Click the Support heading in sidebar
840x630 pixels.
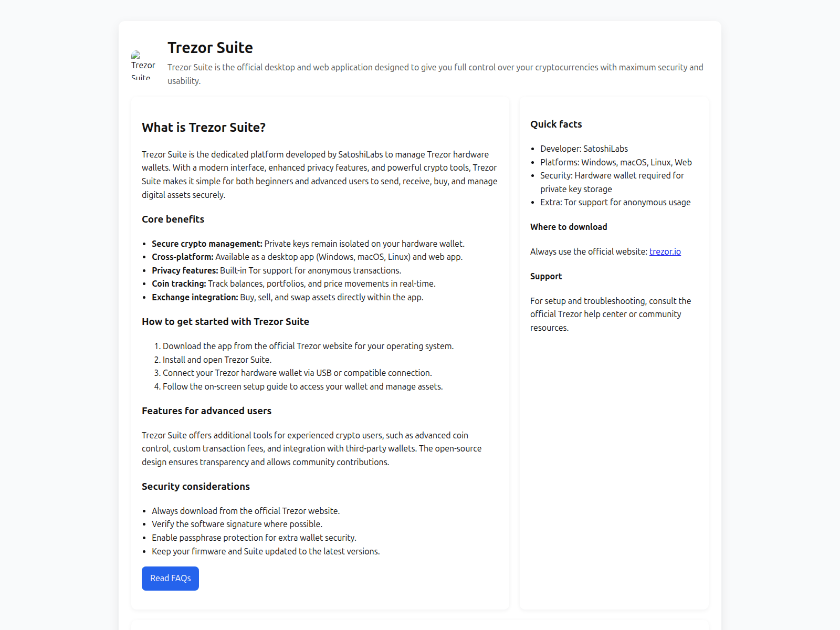click(546, 276)
